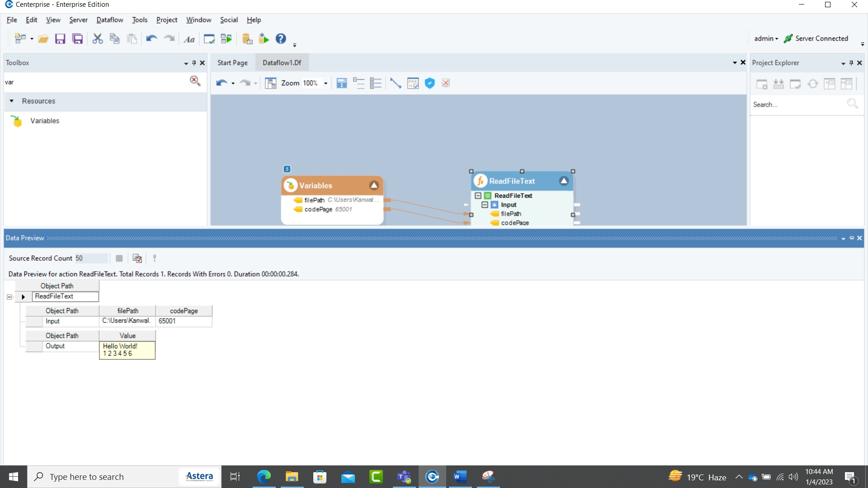Click the Save icon in main toolbar
The width and height of the screenshot is (868, 488).
pyautogui.click(x=60, y=39)
